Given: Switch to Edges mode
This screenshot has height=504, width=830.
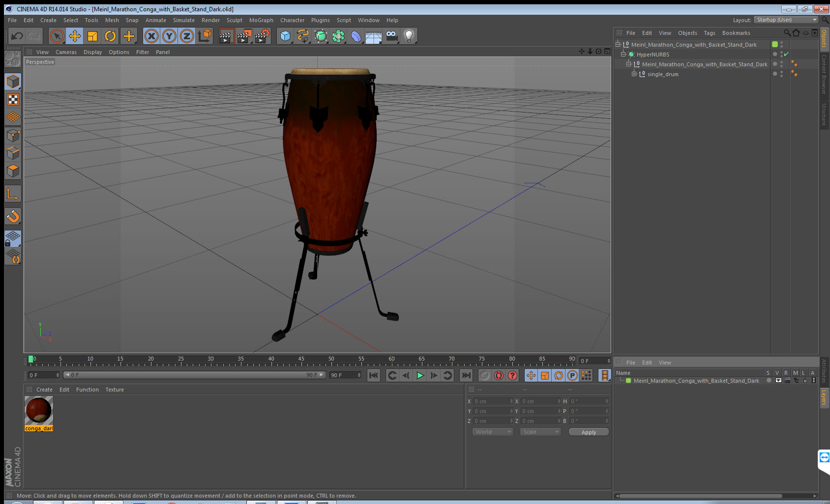Looking at the screenshot, I should tap(13, 153).
